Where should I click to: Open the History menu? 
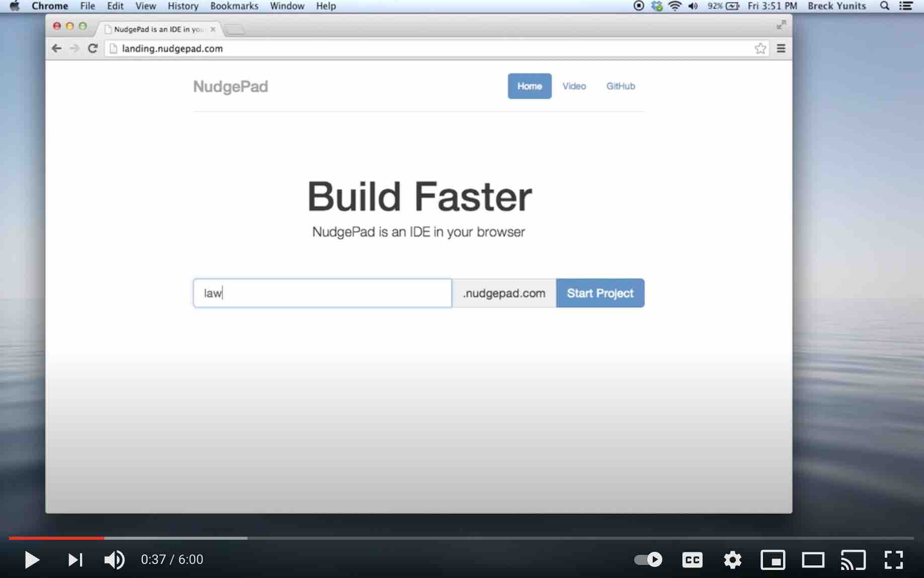coord(183,6)
